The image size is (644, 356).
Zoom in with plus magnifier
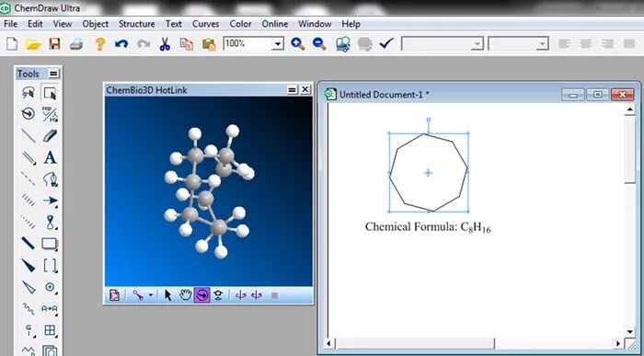click(297, 43)
